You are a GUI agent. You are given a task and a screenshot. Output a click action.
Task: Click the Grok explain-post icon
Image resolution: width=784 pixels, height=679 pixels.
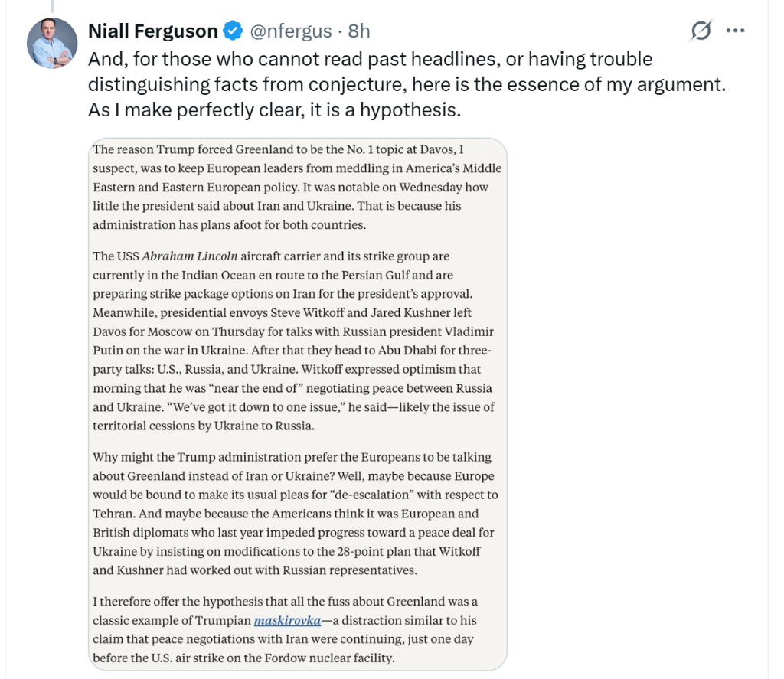(x=701, y=31)
